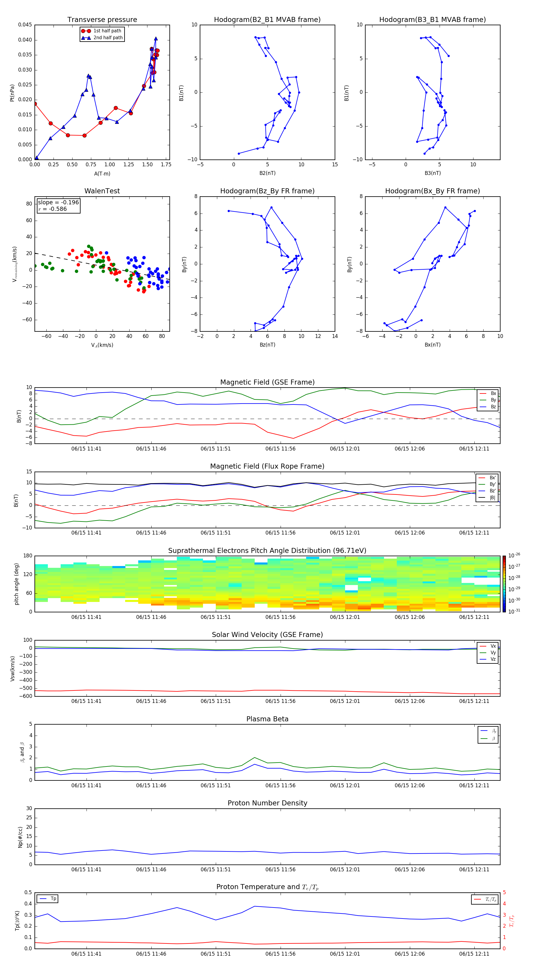Click the '1st half path' legend entry

102,31
